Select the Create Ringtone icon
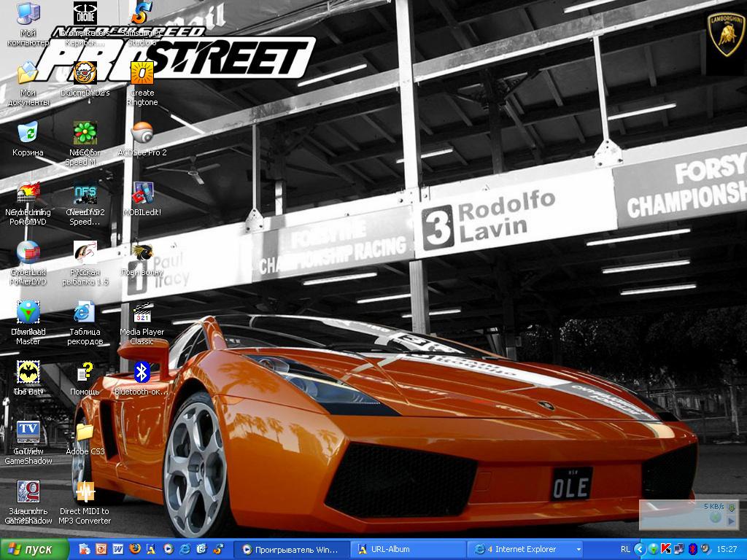This screenshot has height=560, width=747. pyautogui.click(x=142, y=73)
